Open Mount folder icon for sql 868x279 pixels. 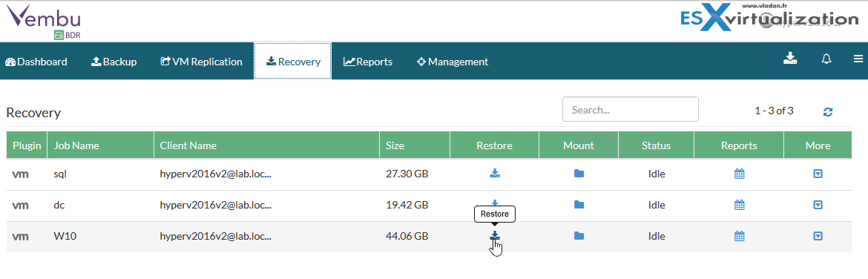pyautogui.click(x=579, y=174)
